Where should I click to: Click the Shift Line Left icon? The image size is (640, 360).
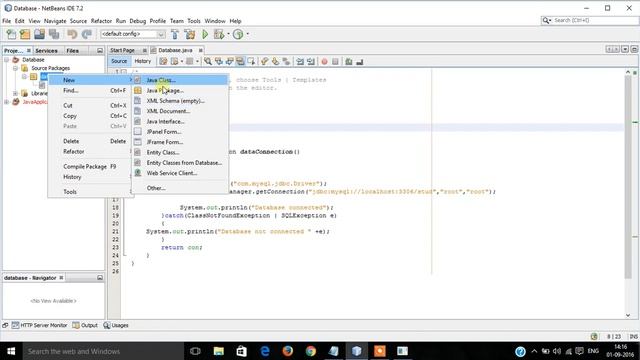300,62
